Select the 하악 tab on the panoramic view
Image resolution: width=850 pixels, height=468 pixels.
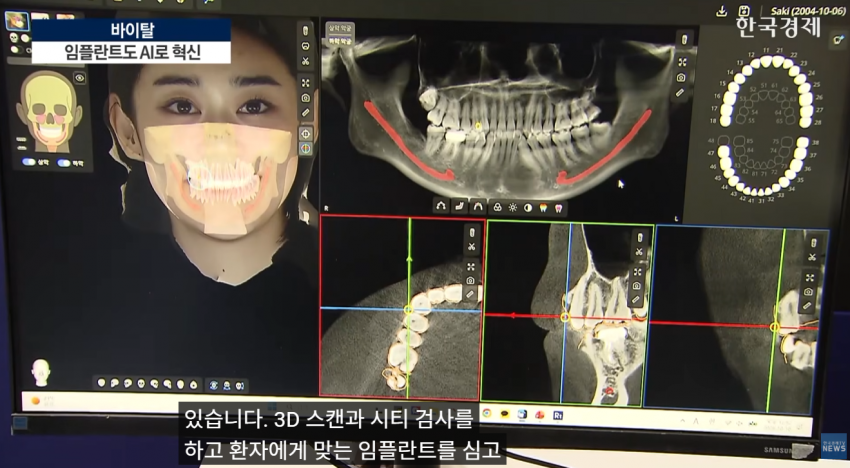pos(340,41)
